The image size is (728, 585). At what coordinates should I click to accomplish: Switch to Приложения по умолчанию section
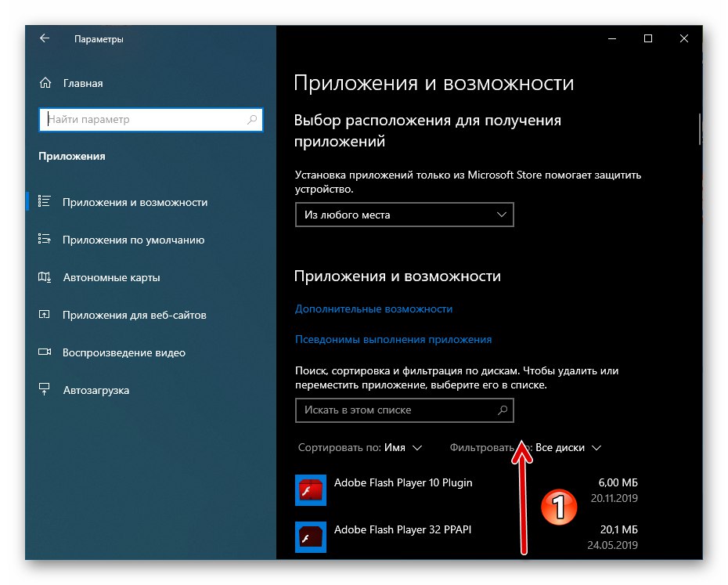click(x=133, y=240)
